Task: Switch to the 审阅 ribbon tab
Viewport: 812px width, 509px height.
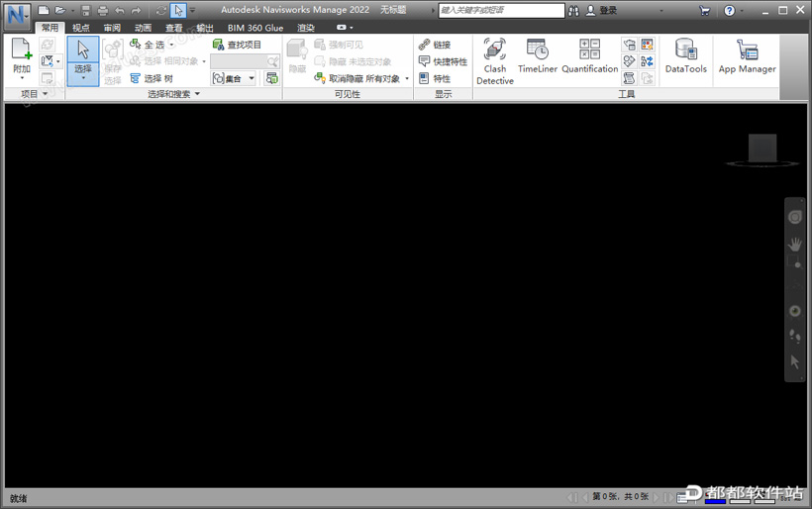Action: [x=112, y=28]
